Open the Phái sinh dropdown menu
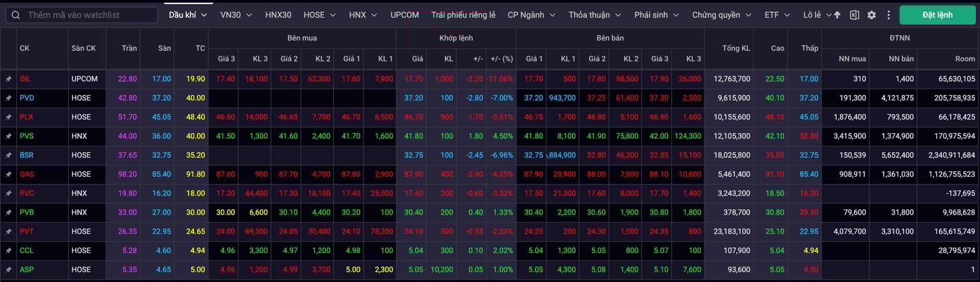 coord(656,15)
